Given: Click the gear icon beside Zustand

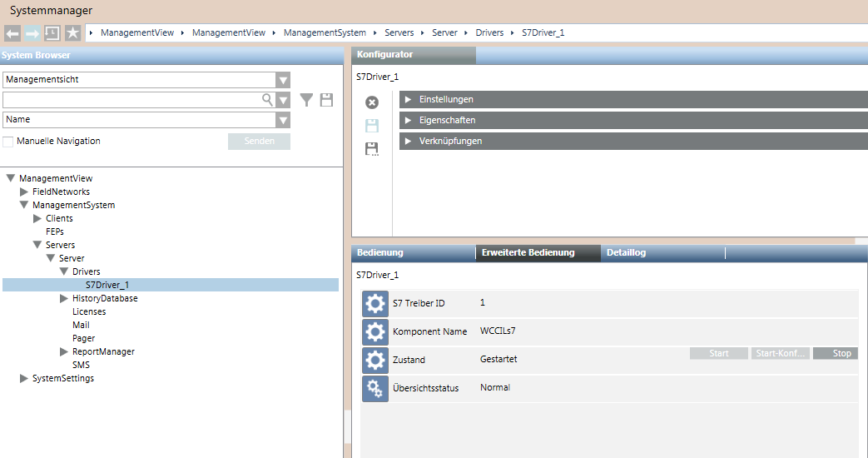Looking at the screenshot, I should (x=375, y=360).
